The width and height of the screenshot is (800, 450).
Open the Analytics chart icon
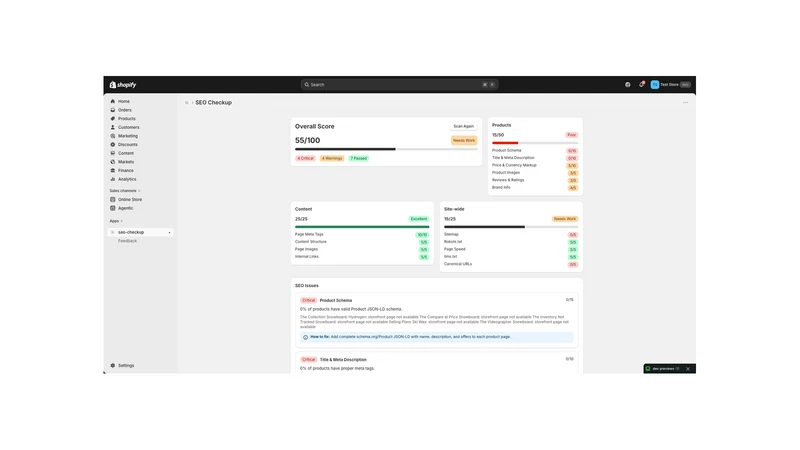(x=113, y=179)
